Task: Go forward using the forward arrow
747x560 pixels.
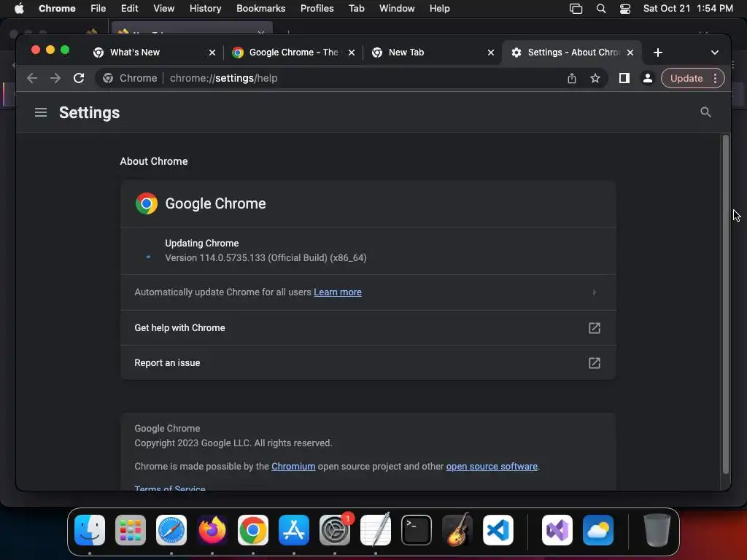Action: click(x=55, y=78)
